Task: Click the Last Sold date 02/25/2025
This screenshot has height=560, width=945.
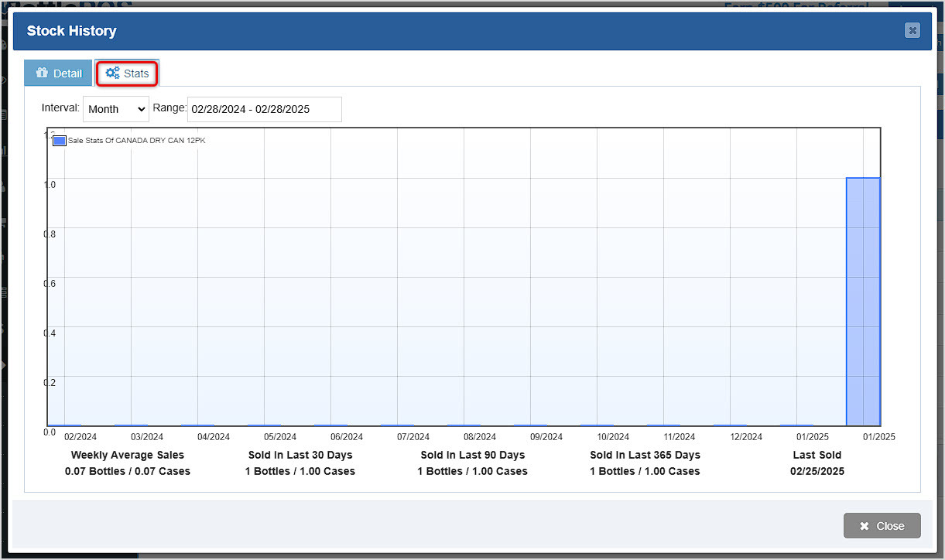Action: tap(817, 471)
